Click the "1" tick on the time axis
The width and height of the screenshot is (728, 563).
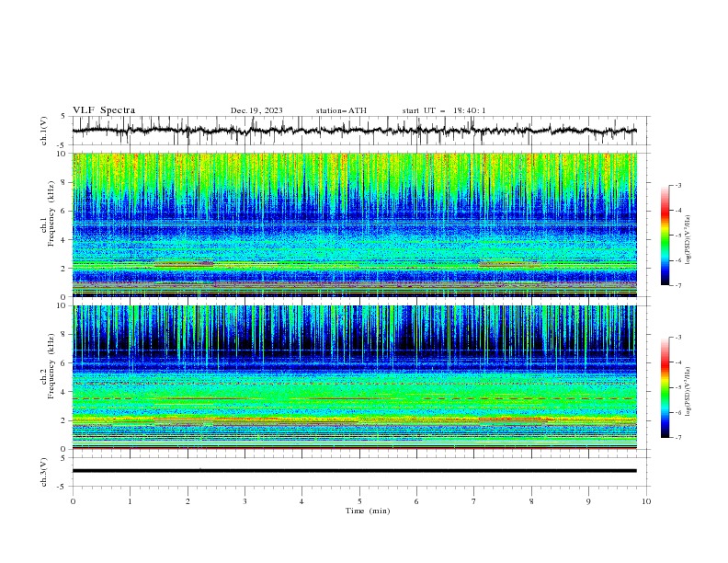click(x=130, y=501)
